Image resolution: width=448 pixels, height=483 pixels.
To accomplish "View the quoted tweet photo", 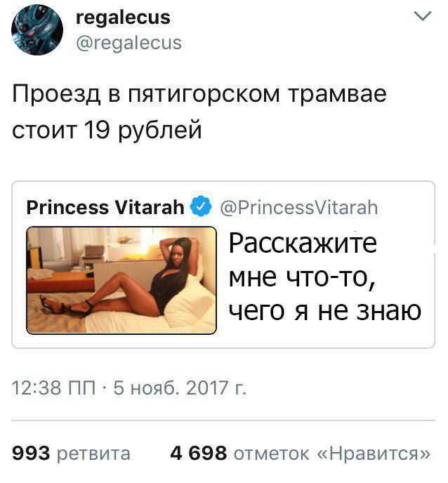I will [x=121, y=280].
